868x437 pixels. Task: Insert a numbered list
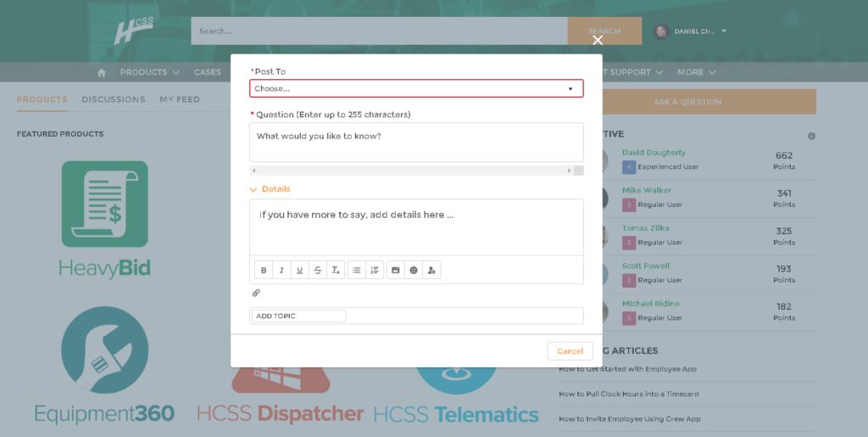click(x=375, y=271)
